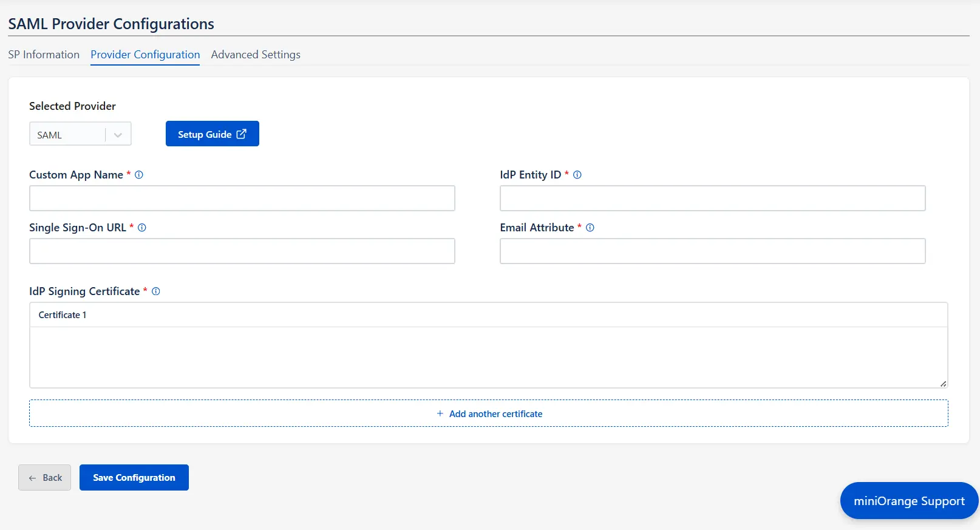Image resolution: width=980 pixels, height=530 pixels.
Task: Click Add another certificate
Action: tap(489, 413)
